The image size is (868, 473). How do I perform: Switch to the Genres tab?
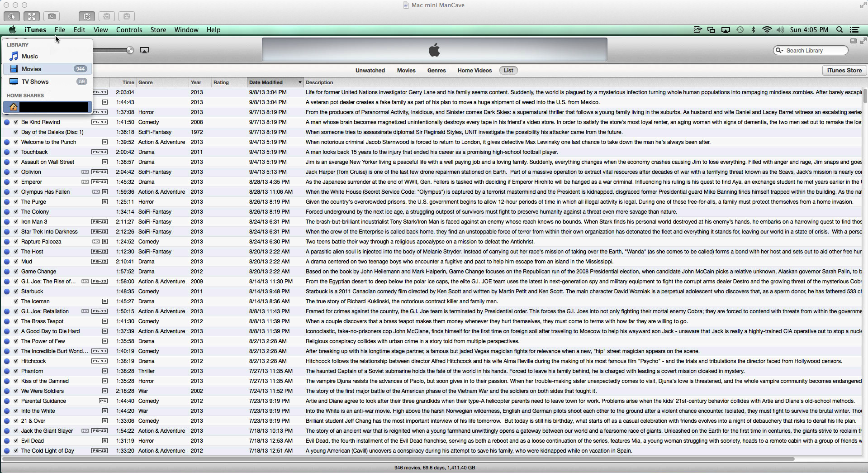[436, 71]
